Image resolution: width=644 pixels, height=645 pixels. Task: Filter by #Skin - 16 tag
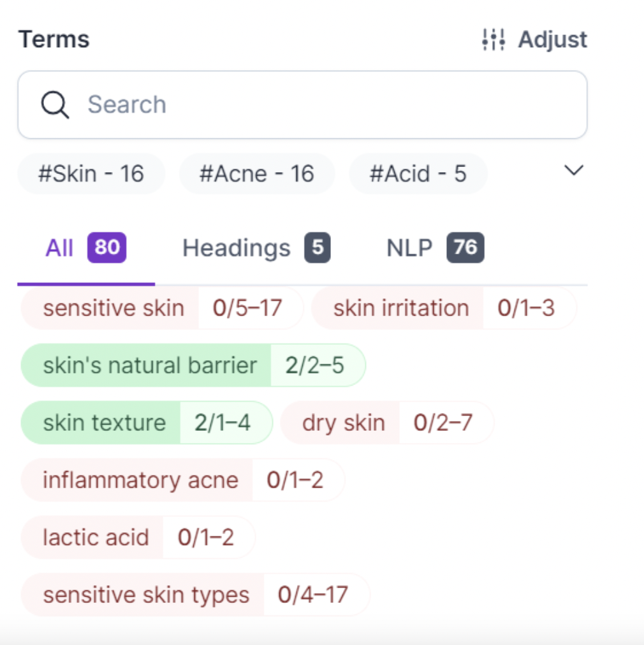(91, 173)
